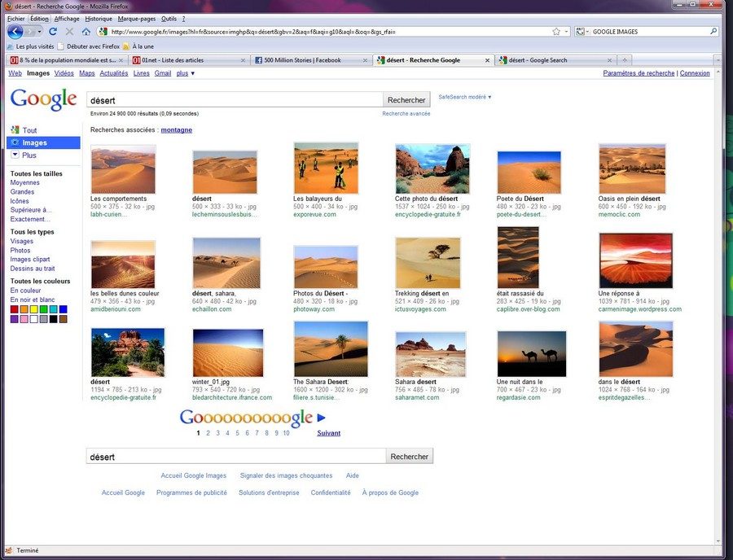This screenshot has height=560, width=733.
Task: Open the related search link montagne
Action: click(177, 129)
